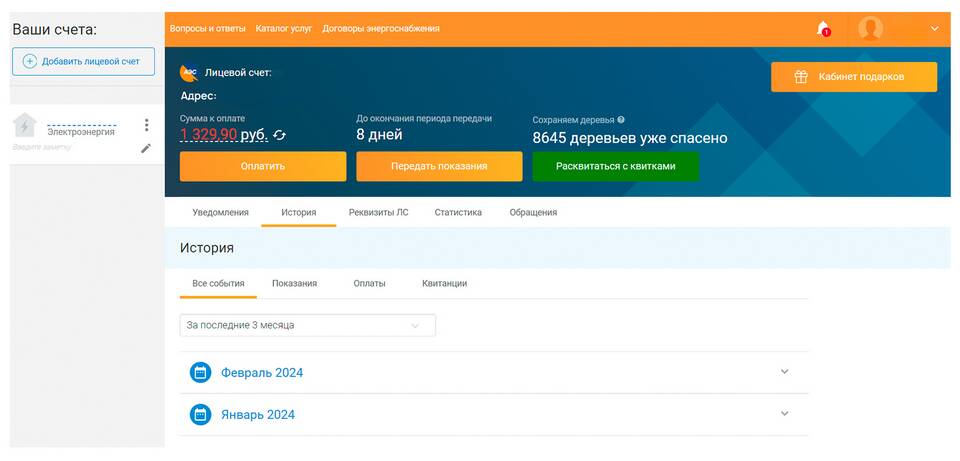
Task: Click the pencil icon to edit note
Action: (x=146, y=148)
